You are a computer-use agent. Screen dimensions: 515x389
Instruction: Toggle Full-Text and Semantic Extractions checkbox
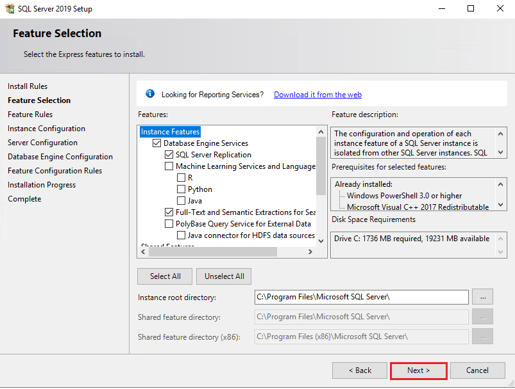coord(169,212)
